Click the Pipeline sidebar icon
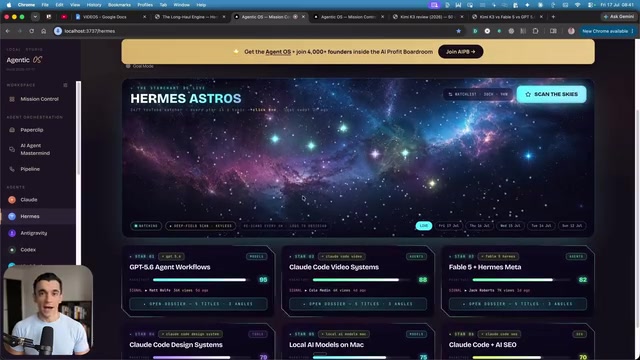 click(12, 169)
